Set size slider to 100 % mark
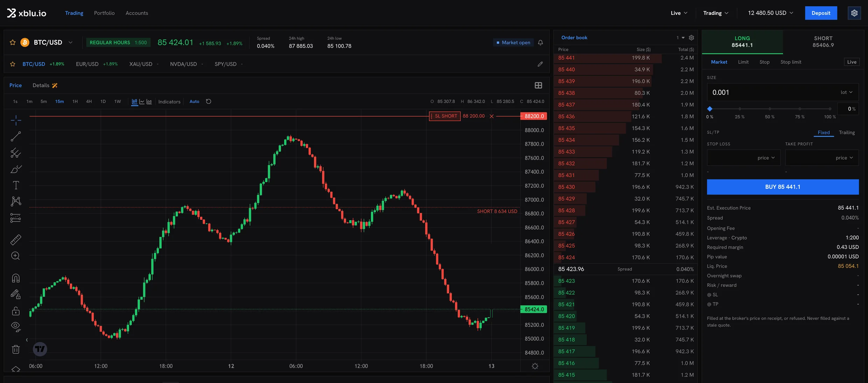 point(830,109)
